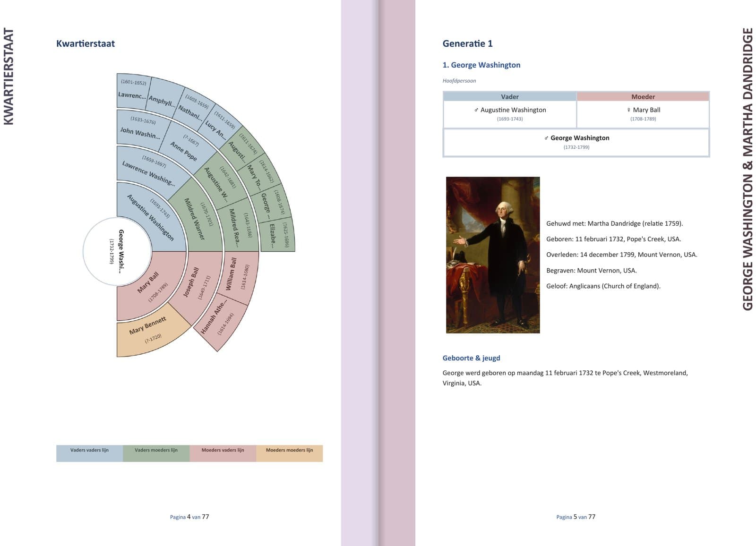756x546 pixels.
Task: Click the Pagina 4 van 77 footer
Action: (189, 517)
